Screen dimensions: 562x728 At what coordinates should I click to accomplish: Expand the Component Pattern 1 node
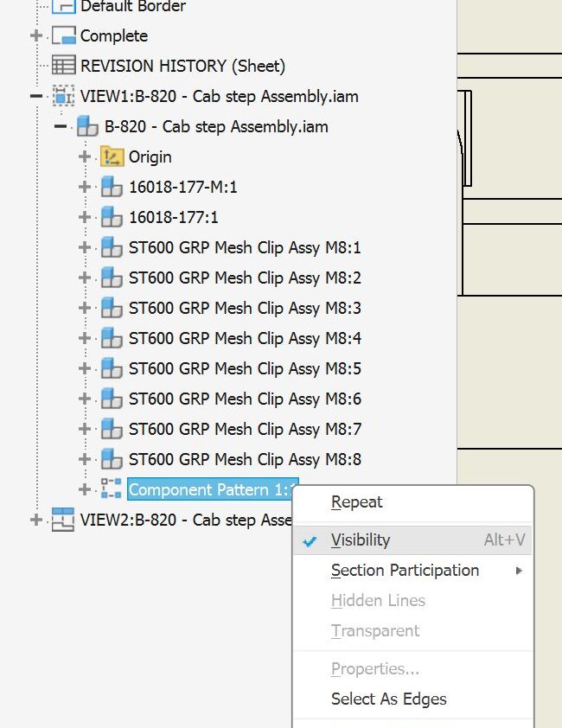coord(84,489)
